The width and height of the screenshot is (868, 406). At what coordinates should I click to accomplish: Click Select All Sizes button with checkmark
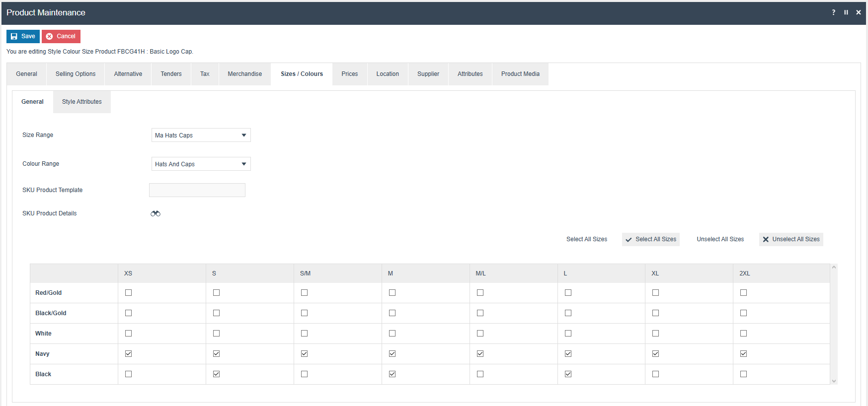651,239
